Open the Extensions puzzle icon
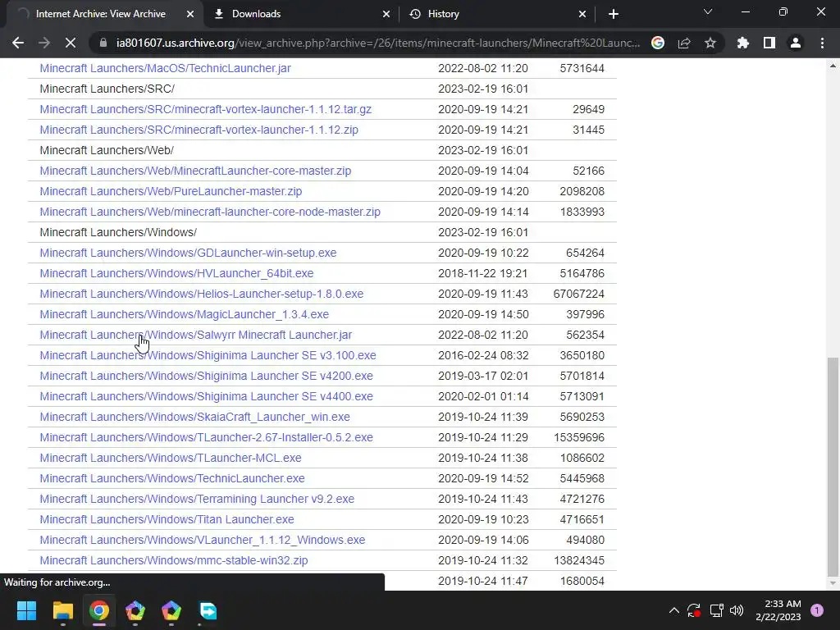840x630 pixels. coord(743,43)
